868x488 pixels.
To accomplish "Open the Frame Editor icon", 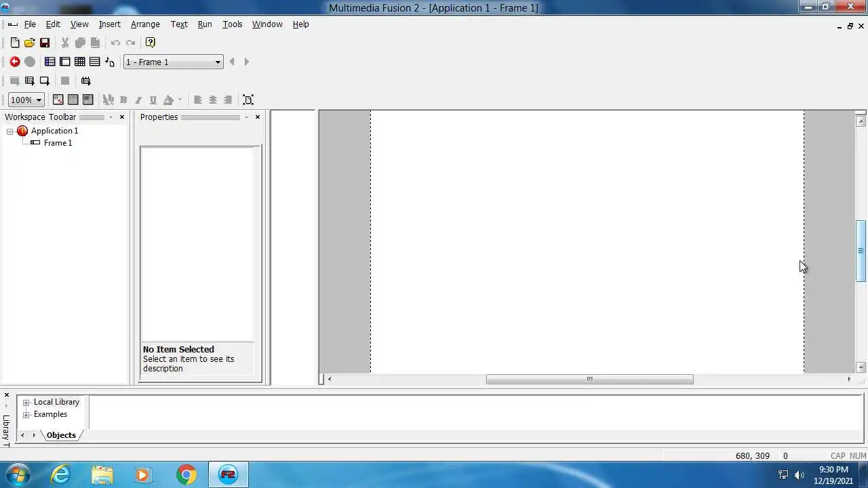I will click(x=65, y=62).
